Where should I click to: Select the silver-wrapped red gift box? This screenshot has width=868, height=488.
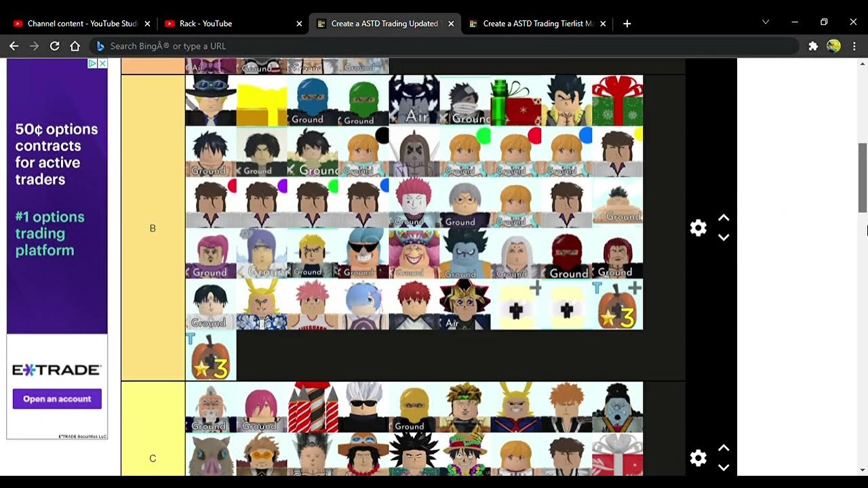click(618, 453)
